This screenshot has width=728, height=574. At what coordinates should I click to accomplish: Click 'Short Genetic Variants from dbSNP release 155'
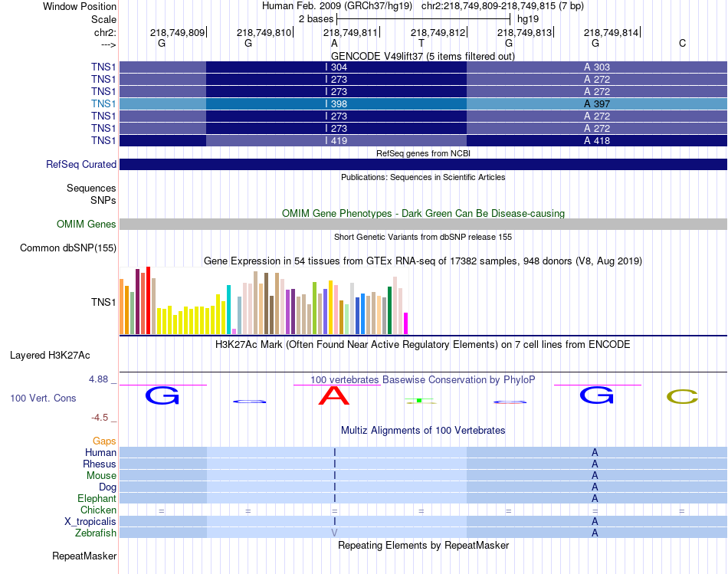(x=423, y=237)
